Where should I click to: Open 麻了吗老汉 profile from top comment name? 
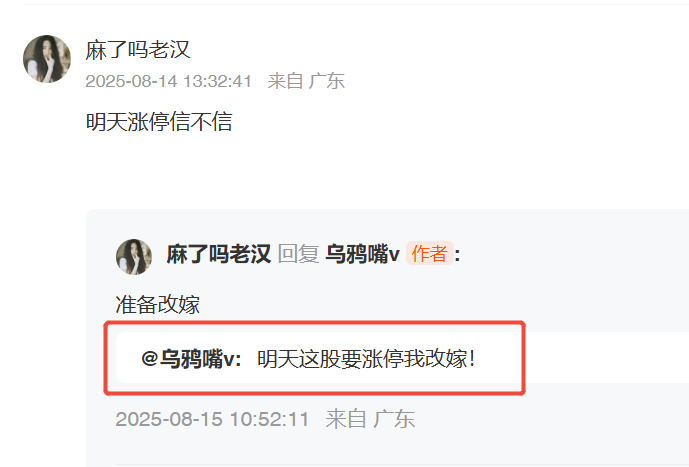138,49
